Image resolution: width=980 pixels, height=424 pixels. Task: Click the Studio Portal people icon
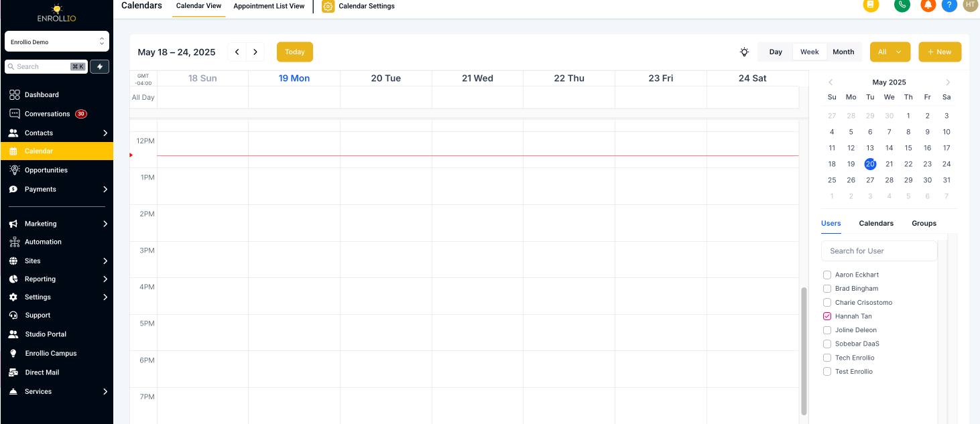point(14,334)
